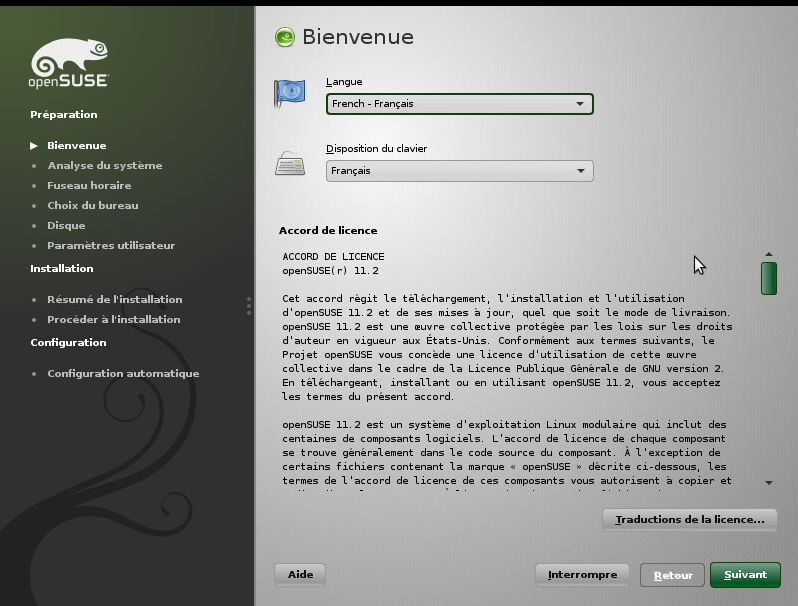
Task: Open Traductions de la licence button
Action: (x=690, y=520)
